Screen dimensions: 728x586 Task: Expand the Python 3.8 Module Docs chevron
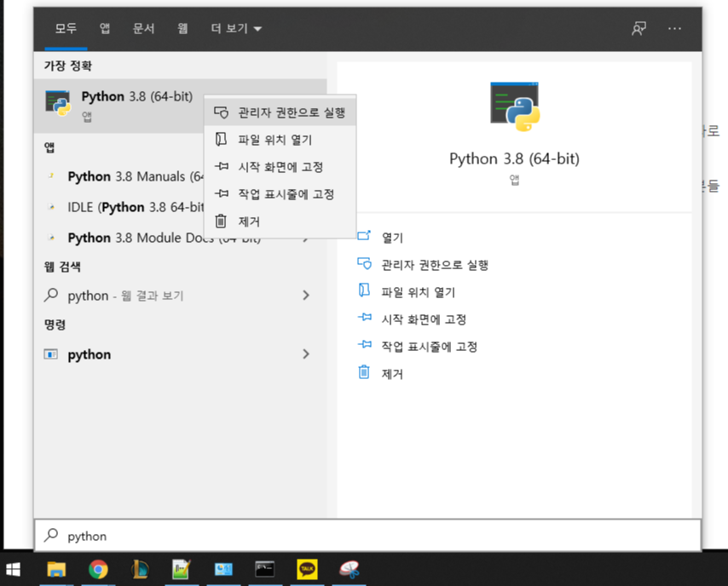click(306, 239)
